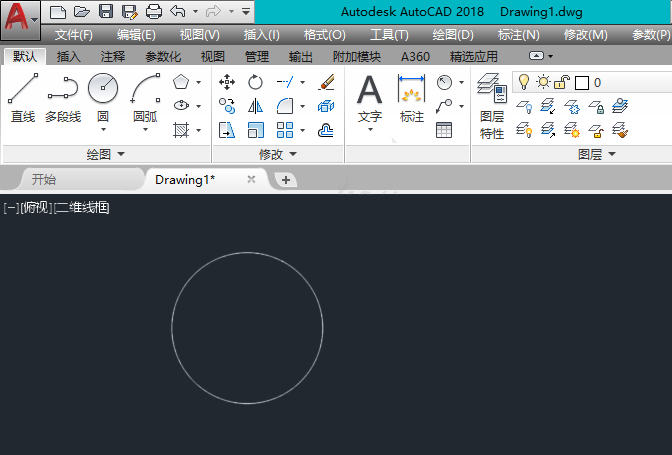This screenshot has height=455, width=672.
Task: Select the Rotate tool in the Modify panel
Action: [255, 82]
